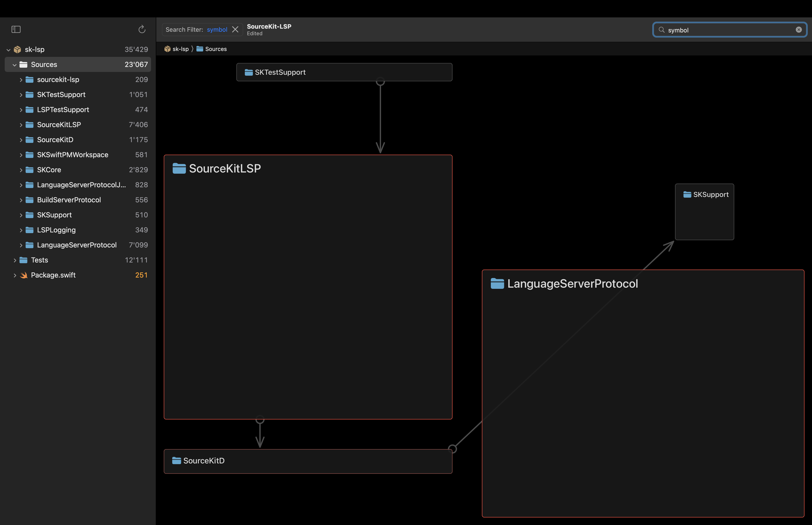Expand the SKSupport folder in sidebar

pyautogui.click(x=21, y=215)
